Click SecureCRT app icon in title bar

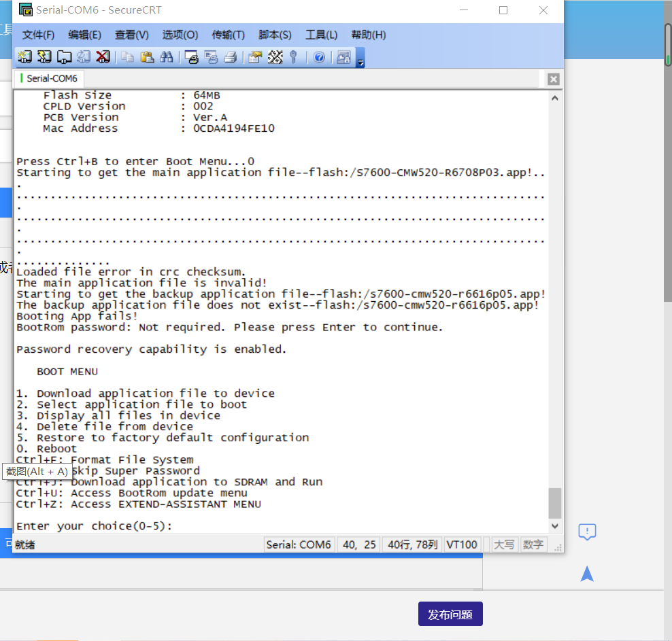(26, 10)
